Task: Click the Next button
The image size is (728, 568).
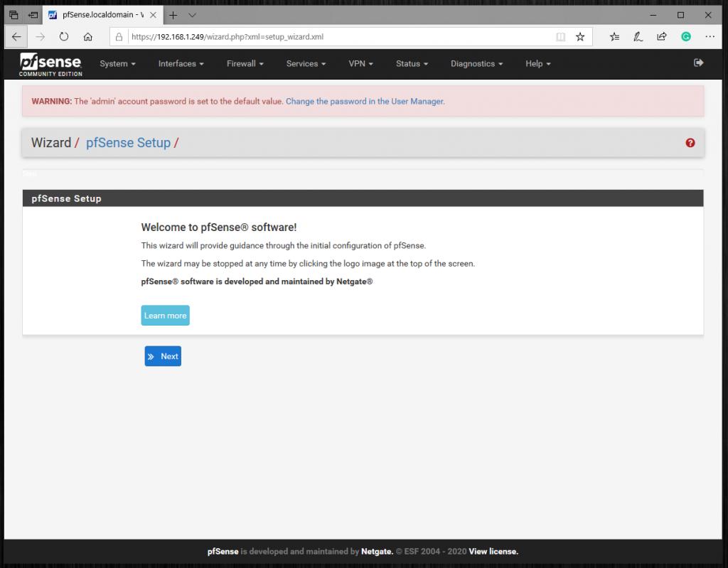Action: (x=163, y=356)
